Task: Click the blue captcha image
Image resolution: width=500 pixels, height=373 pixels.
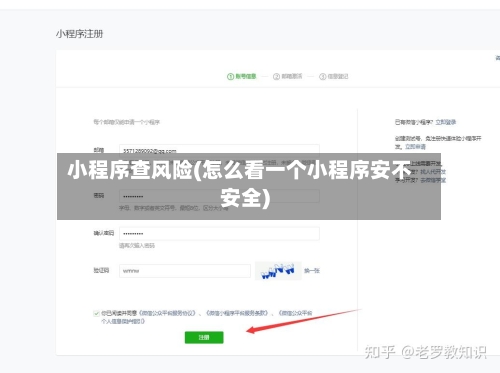Action: [278, 271]
